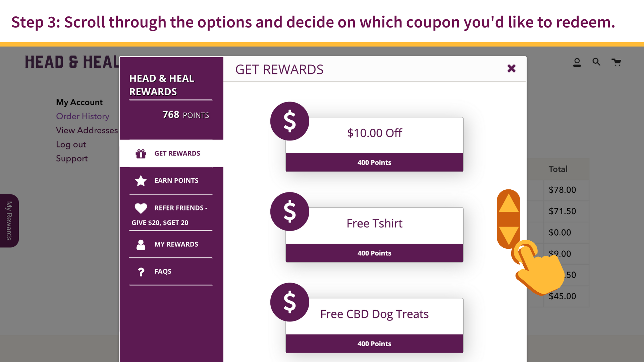This screenshot has height=362, width=644.
Task: Click the person icon for My Rewards
Action: point(141,245)
